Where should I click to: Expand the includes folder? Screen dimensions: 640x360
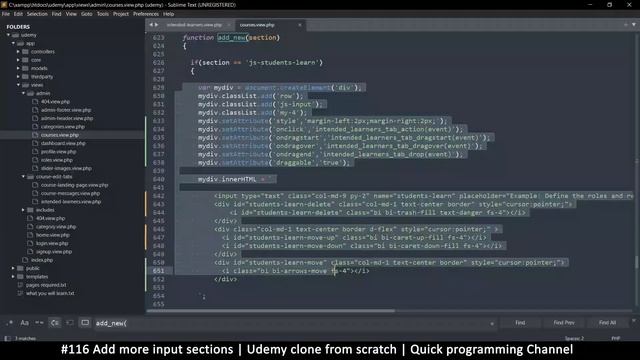tap(23, 210)
